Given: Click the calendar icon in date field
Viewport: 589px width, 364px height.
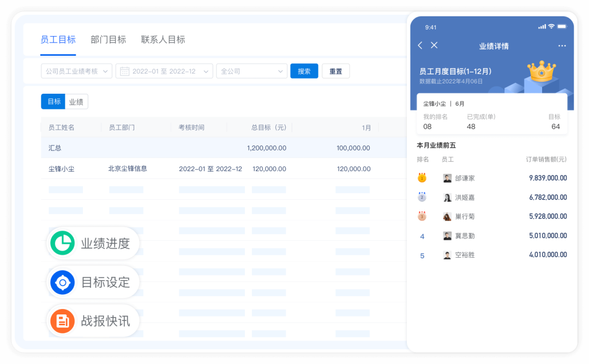Looking at the screenshot, I should 125,71.
